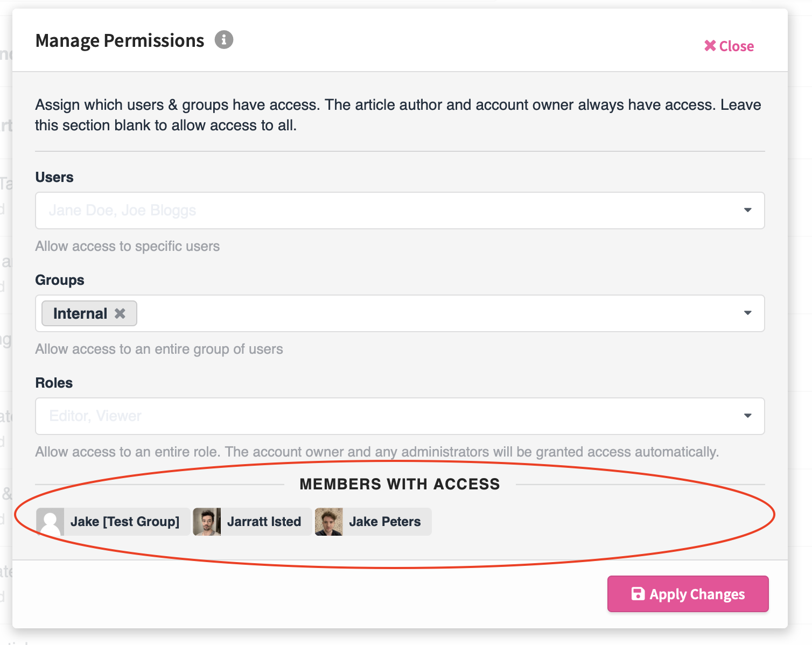Click the pink X close icon
The height and width of the screenshot is (645, 812).
710,46
